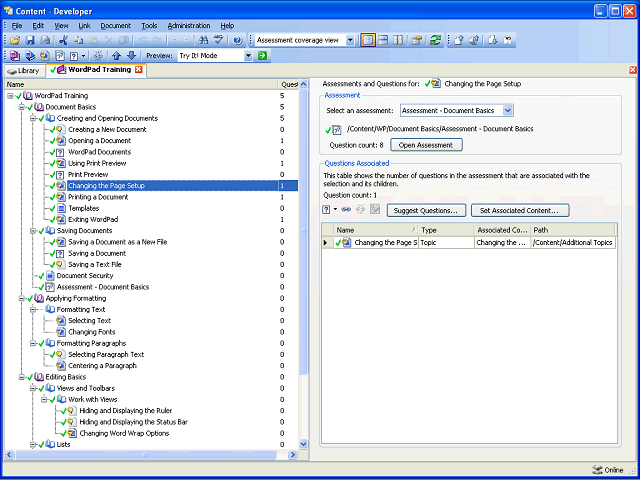Click the Find binoculars icon
This screenshot has width=640, height=480.
(x=203, y=40)
